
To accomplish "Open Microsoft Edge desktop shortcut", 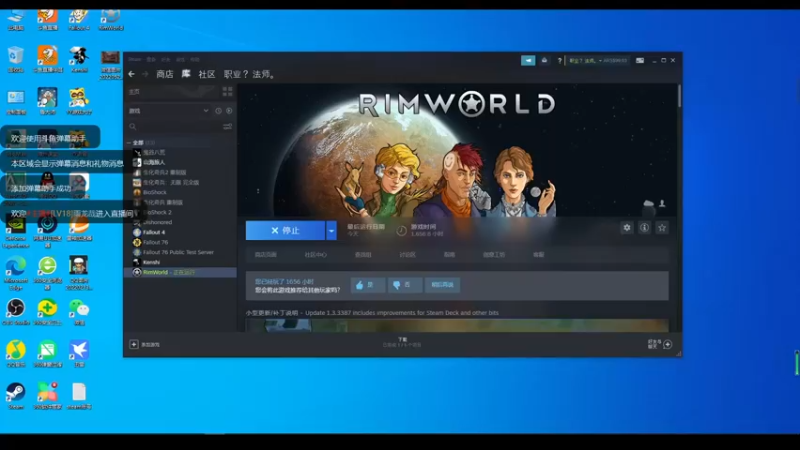I will (16, 272).
